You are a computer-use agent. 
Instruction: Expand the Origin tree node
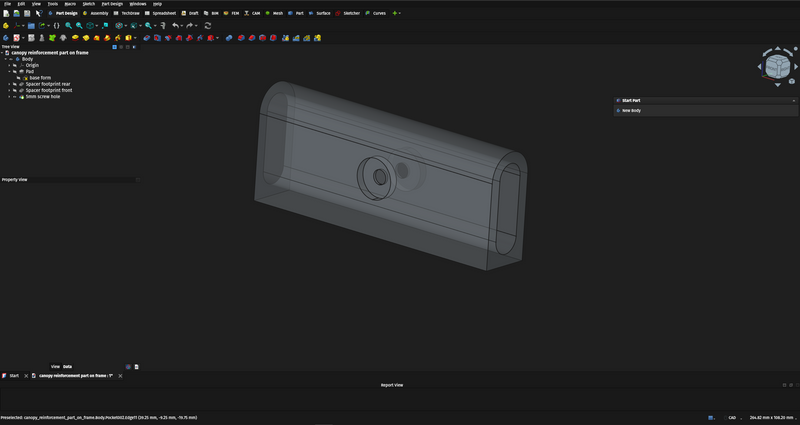[9, 65]
